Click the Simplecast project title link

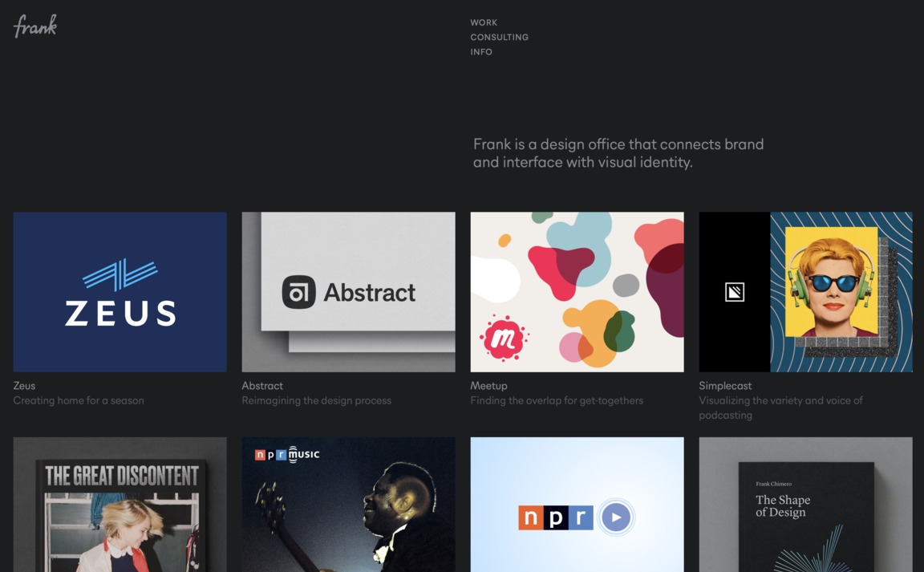point(725,386)
